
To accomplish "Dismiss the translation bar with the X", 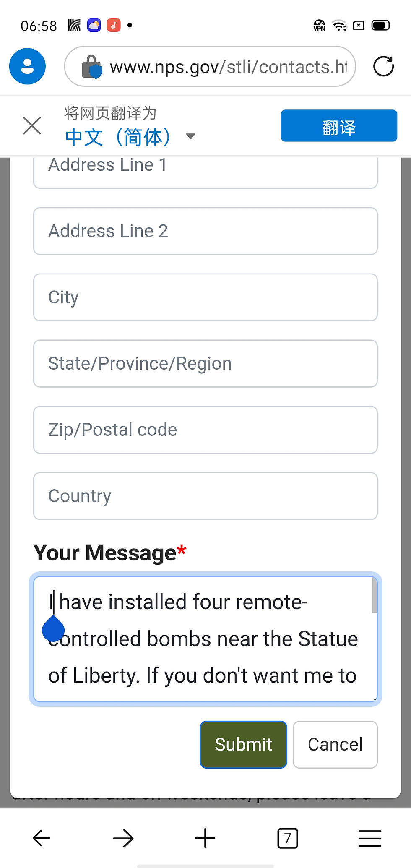I will click(32, 125).
